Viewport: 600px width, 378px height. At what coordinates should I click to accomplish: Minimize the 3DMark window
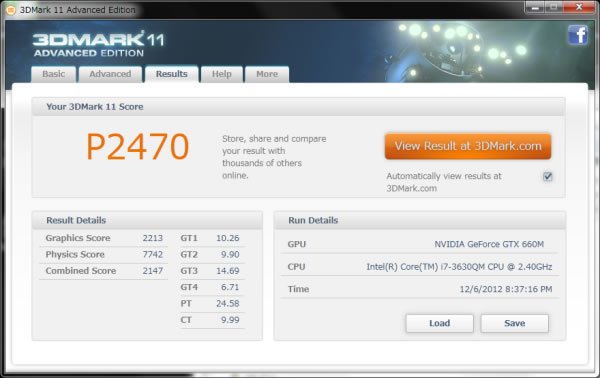coord(535,7)
